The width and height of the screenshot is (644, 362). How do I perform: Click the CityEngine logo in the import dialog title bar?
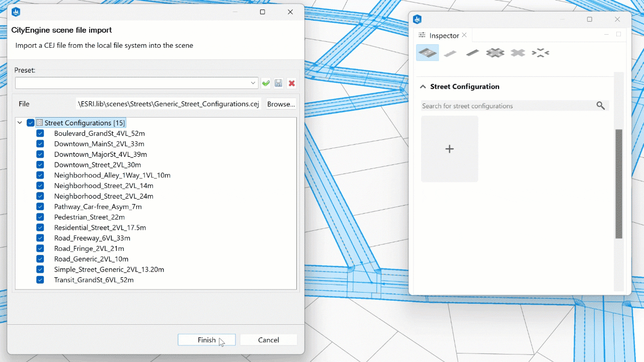pos(16,12)
